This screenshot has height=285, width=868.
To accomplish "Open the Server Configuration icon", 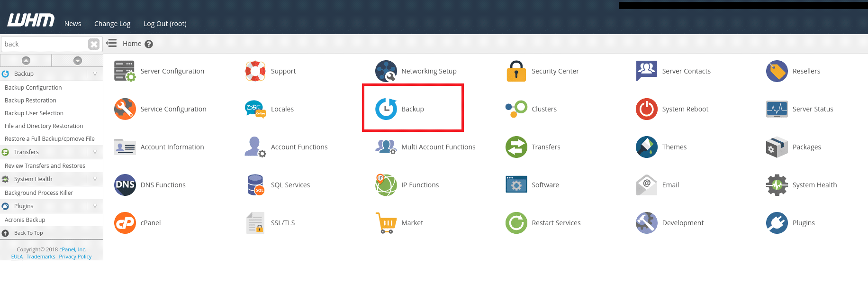I will (125, 71).
